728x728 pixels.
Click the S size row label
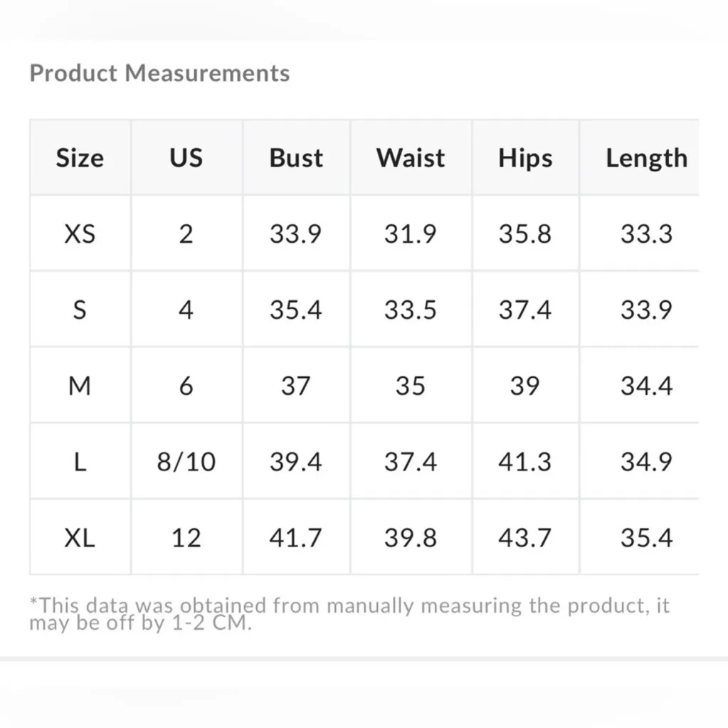click(x=80, y=310)
